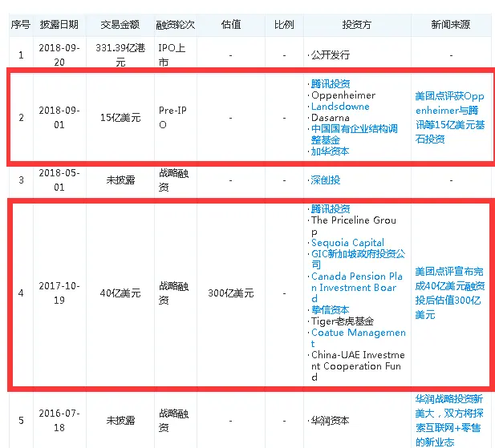
Task: Select the 序号 column header
Action: pos(21,25)
